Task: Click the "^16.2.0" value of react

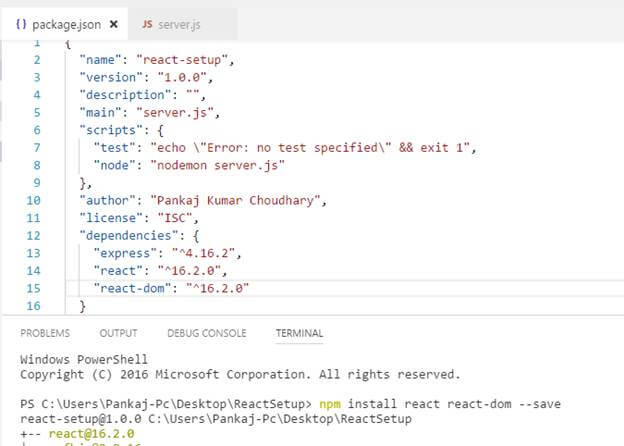Action: click(189, 271)
